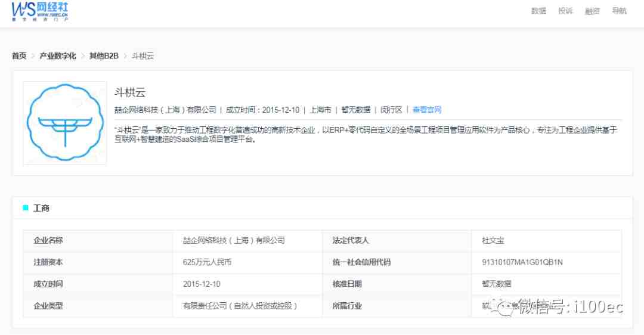This screenshot has height=335, width=644.
Task: Select 杜文宝 value cell
Action: point(547,241)
